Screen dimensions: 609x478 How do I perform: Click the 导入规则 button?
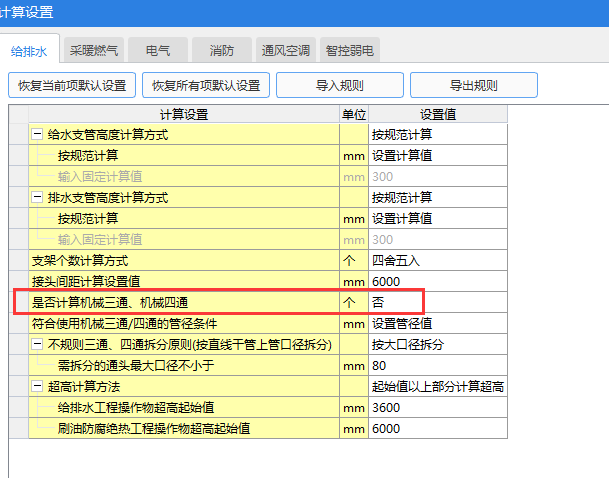coord(339,85)
